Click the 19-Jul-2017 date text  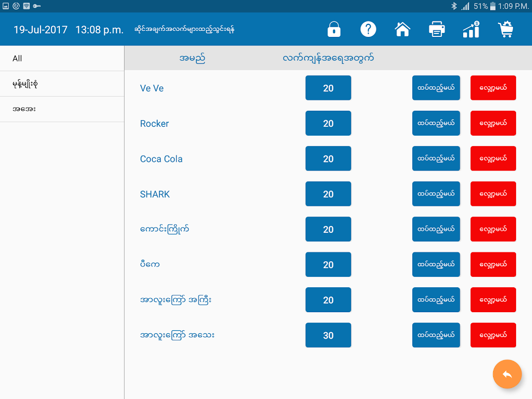(x=40, y=30)
